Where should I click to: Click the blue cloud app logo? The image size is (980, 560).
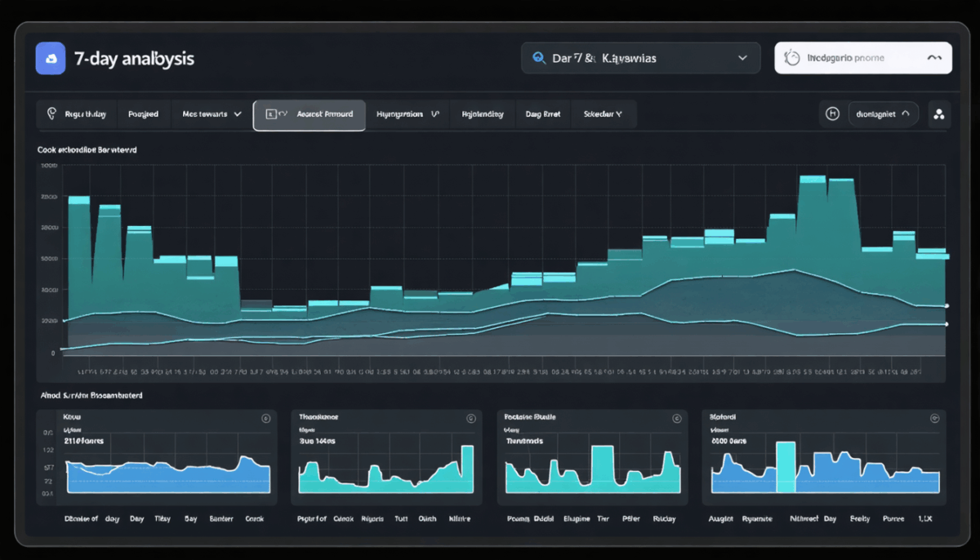51,59
